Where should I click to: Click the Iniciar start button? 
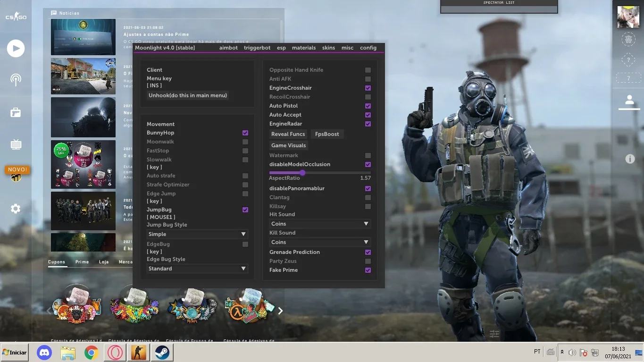15,353
